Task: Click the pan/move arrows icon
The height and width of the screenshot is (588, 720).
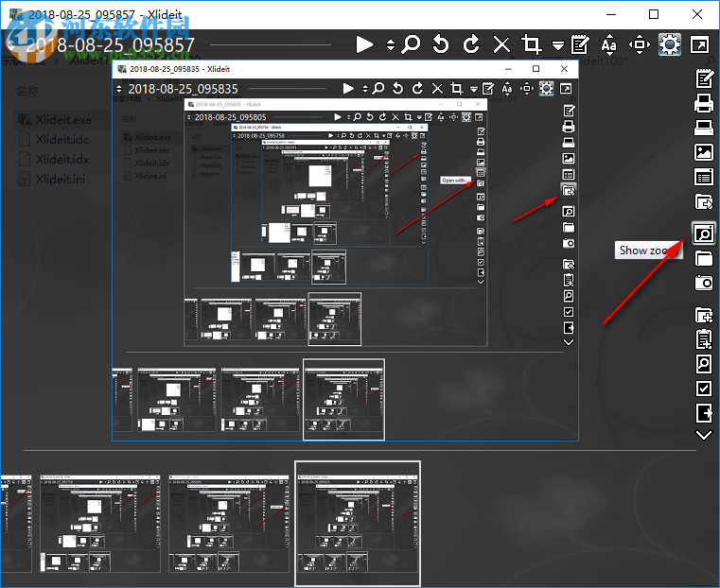Action: (640, 44)
